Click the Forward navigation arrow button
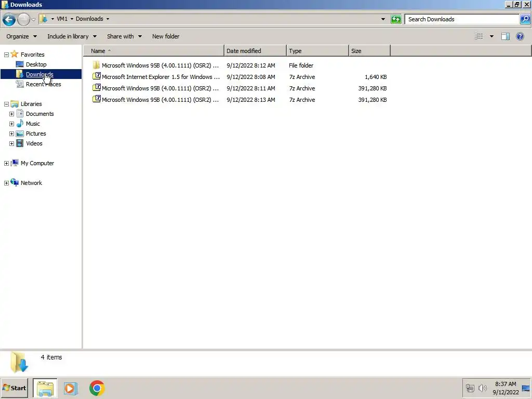The width and height of the screenshot is (532, 399). pyautogui.click(x=23, y=19)
